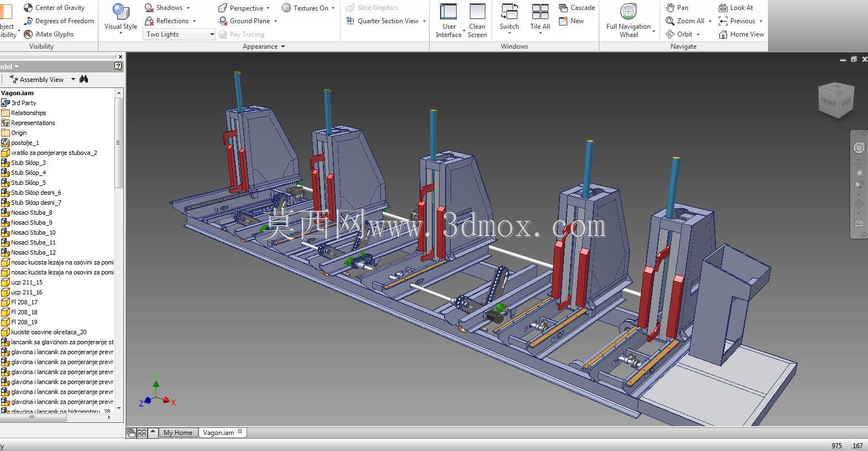Close the model browser panel
This screenshot has width=868, height=451.
tap(121, 56)
